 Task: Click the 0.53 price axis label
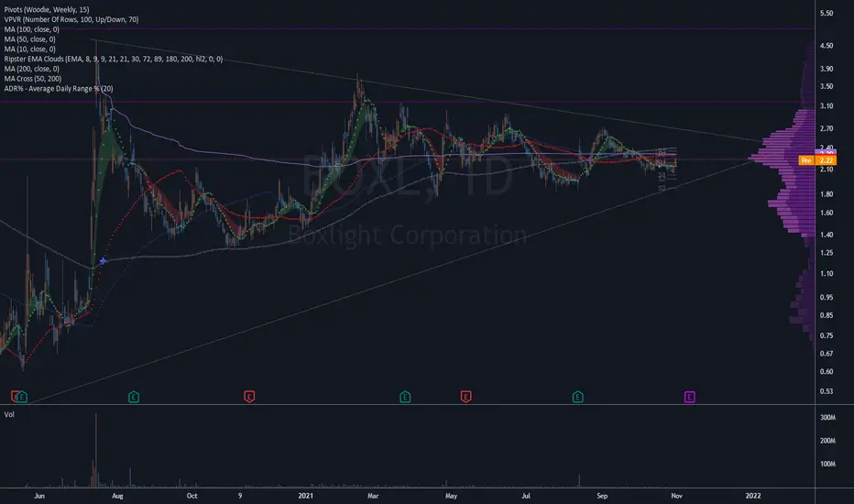(x=827, y=391)
